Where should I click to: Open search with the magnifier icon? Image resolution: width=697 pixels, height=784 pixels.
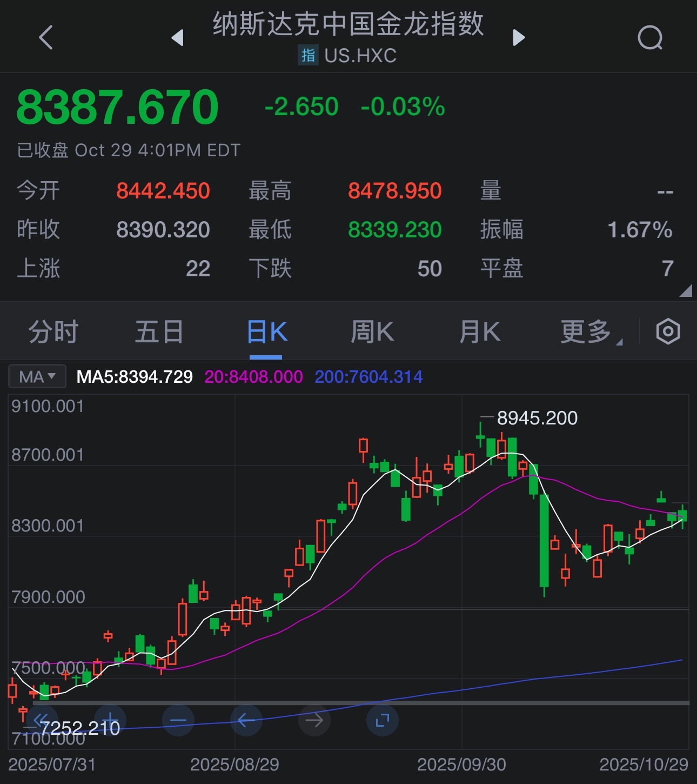[x=650, y=38]
